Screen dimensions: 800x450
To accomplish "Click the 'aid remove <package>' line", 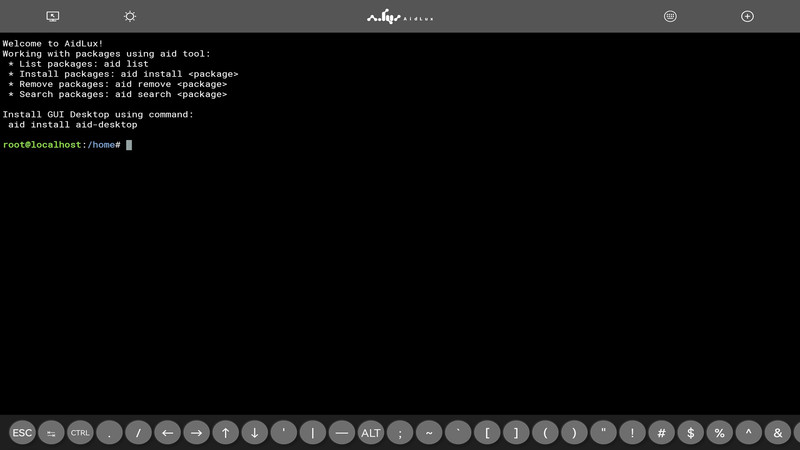I will [118, 84].
